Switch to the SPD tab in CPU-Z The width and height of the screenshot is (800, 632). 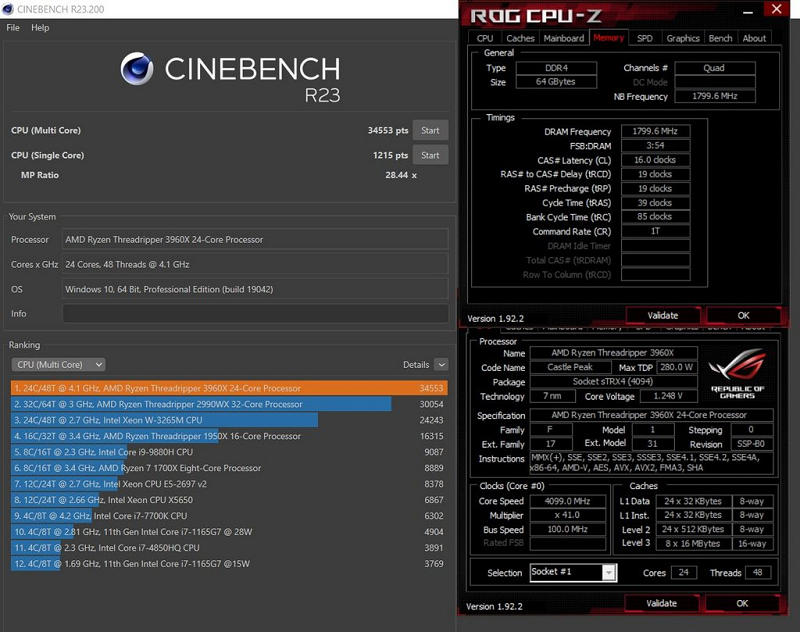pos(645,38)
